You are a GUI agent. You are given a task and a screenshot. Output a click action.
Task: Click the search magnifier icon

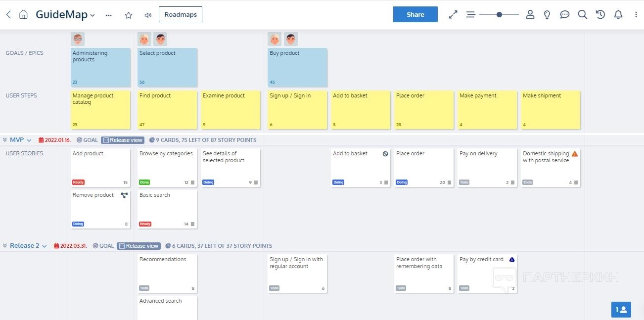(x=583, y=15)
